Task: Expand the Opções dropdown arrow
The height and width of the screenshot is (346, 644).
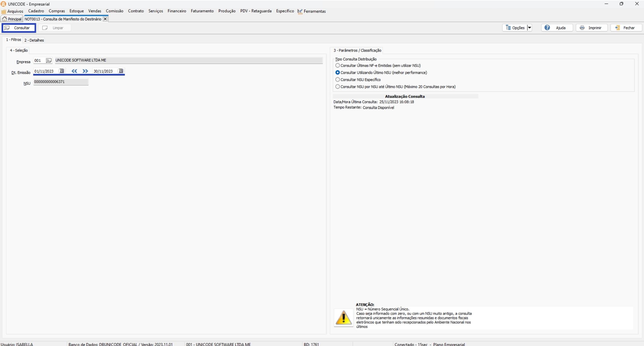Action: click(x=529, y=28)
